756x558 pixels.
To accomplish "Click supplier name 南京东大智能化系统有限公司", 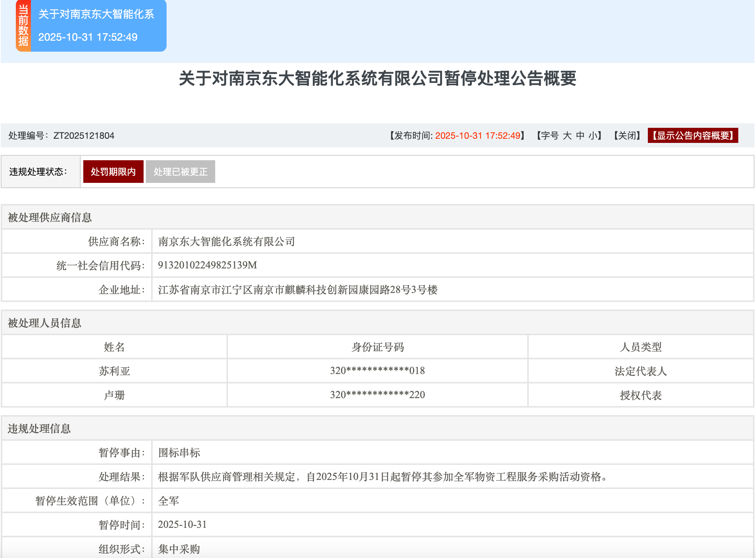I will pyautogui.click(x=226, y=242).
